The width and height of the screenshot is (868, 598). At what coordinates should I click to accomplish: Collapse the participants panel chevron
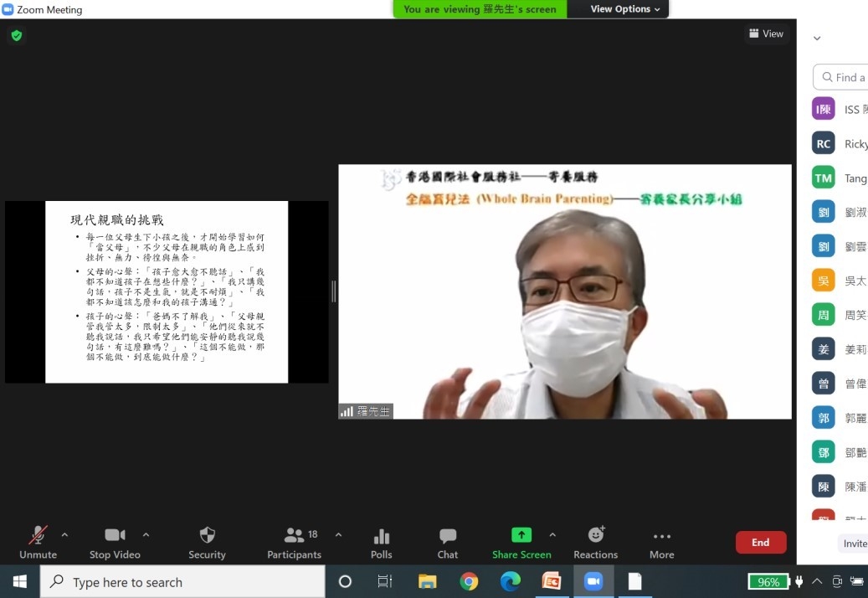817,39
